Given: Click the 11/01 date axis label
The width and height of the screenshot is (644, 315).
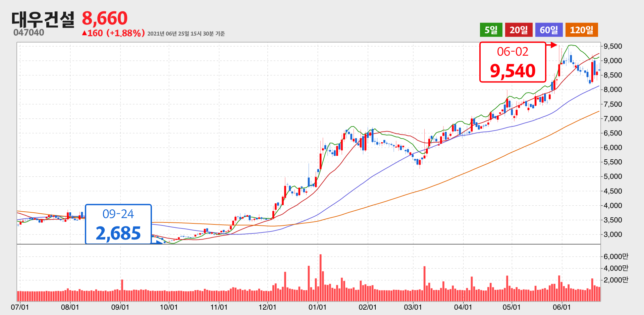Looking at the screenshot, I should click(x=219, y=307).
